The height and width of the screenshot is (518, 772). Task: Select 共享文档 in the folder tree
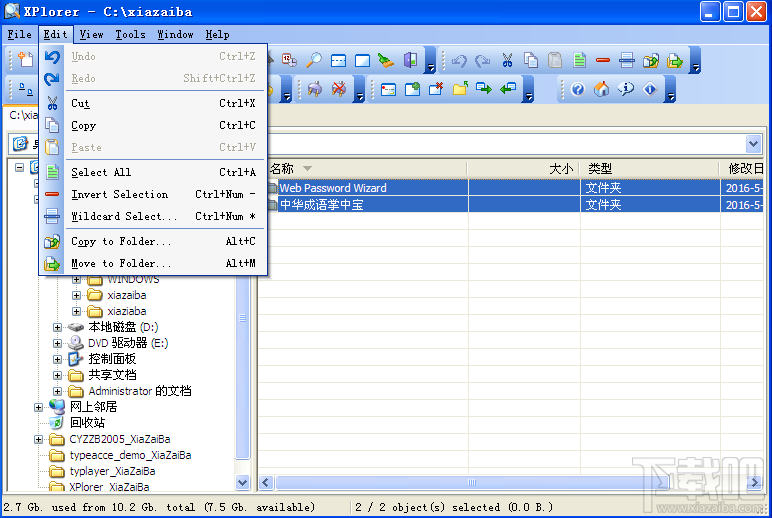point(112,375)
